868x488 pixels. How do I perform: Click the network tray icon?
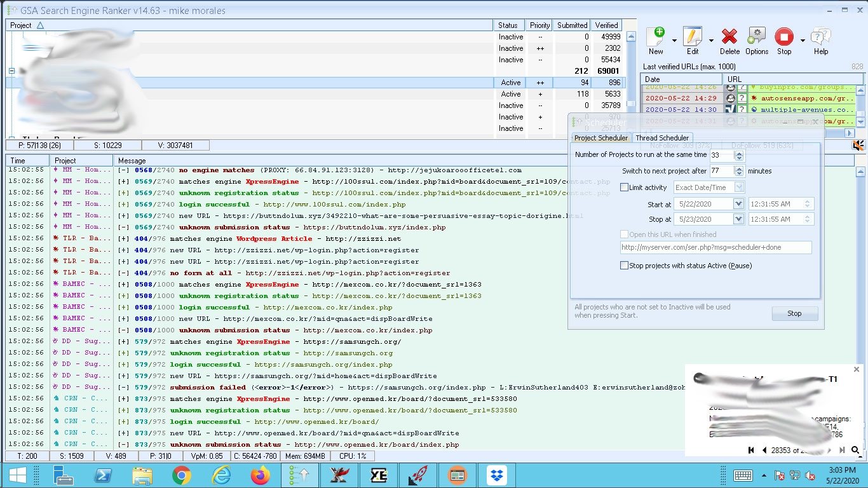click(x=795, y=475)
